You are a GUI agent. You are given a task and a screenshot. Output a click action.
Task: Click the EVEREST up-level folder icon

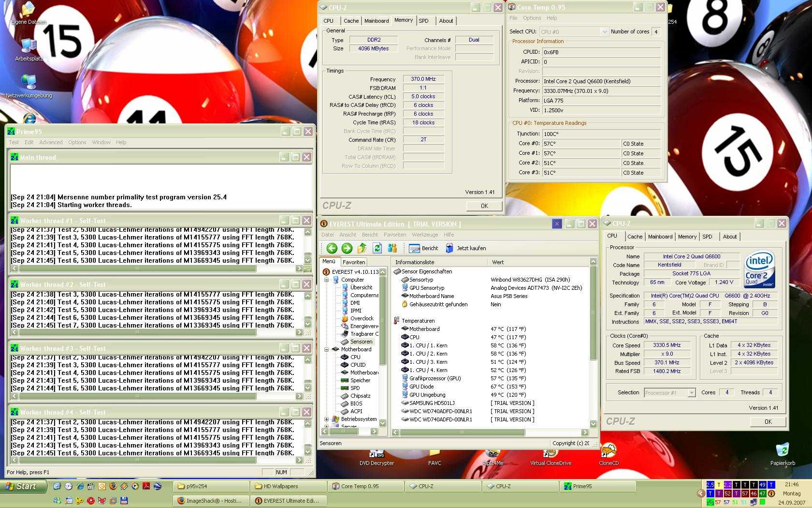pos(362,248)
